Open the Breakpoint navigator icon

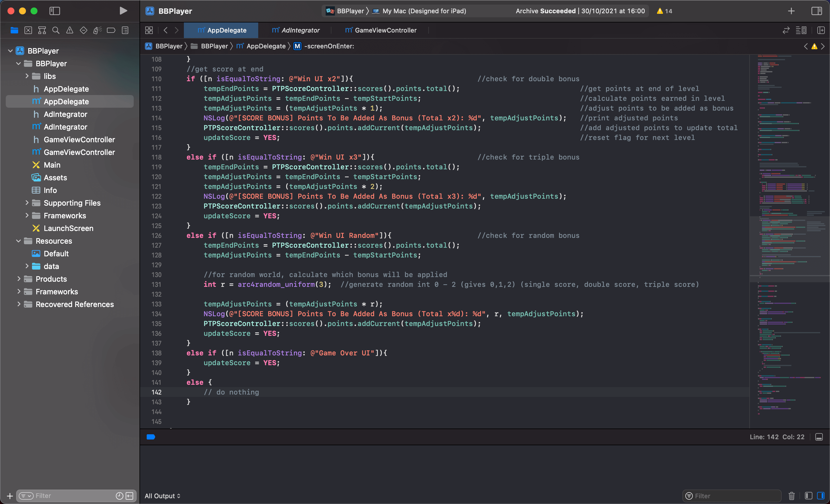coord(111,30)
